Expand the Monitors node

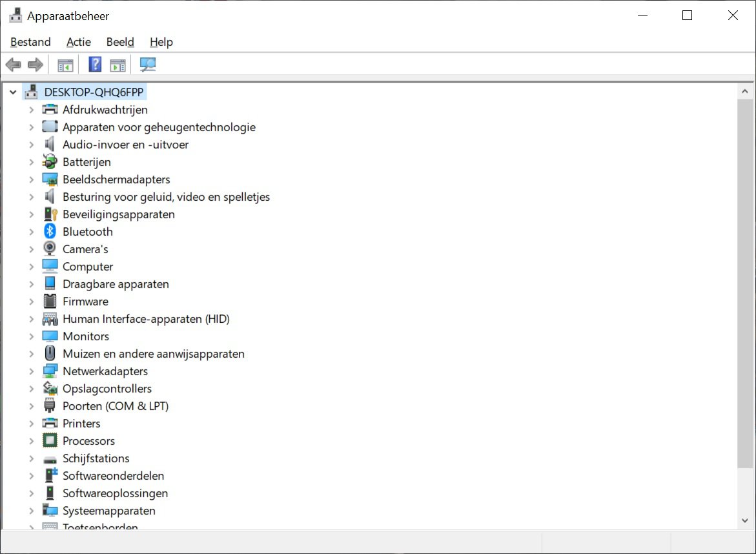point(32,336)
